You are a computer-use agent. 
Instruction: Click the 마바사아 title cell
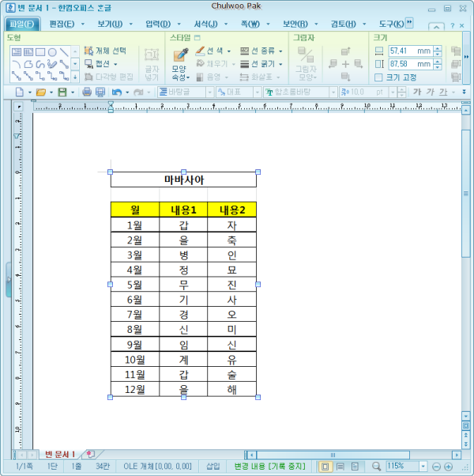tap(183, 179)
